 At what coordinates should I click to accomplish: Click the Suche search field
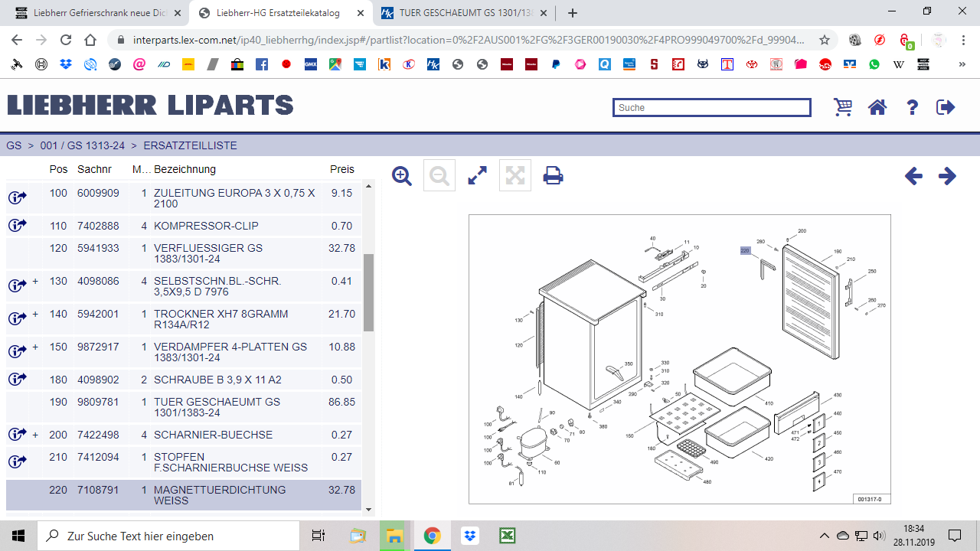(x=711, y=108)
